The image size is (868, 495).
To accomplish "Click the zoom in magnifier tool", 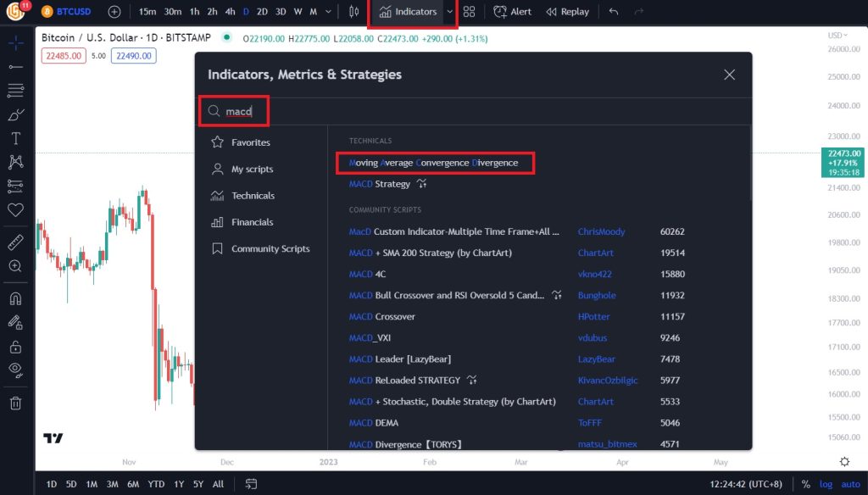I will pyautogui.click(x=15, y=266).
